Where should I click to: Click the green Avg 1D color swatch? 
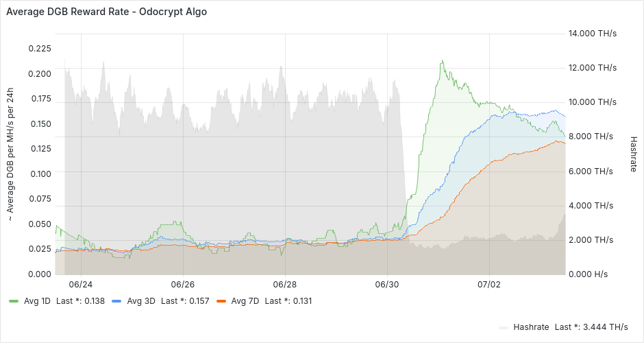(14, 301)
